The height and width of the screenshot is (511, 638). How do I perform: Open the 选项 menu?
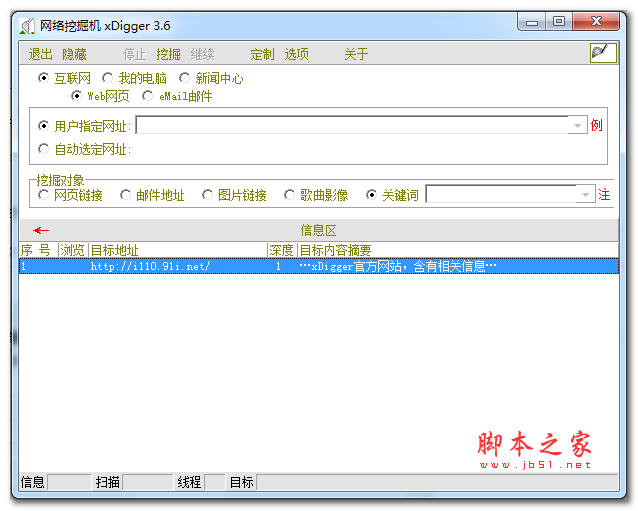[297, 54]
